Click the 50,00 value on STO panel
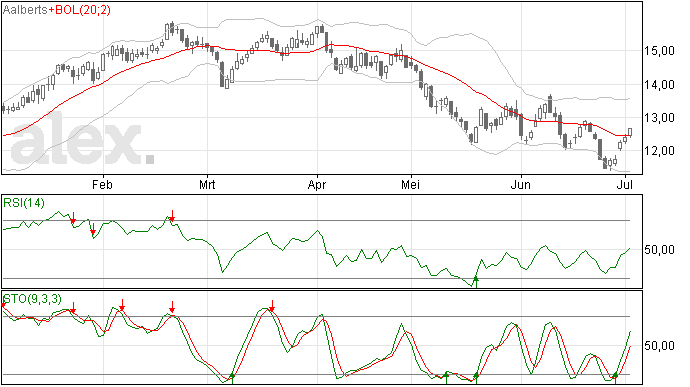This screenshot has height=387, width=690. coord(659,346)
